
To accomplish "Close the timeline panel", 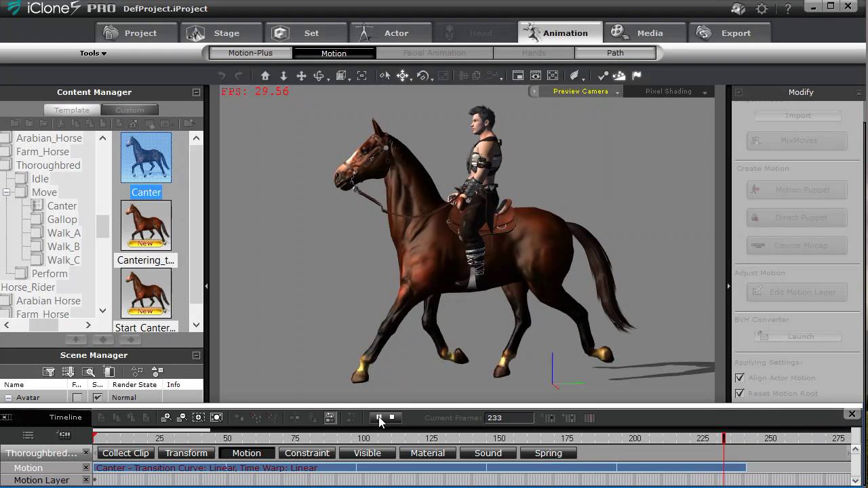I will point(852,414).
